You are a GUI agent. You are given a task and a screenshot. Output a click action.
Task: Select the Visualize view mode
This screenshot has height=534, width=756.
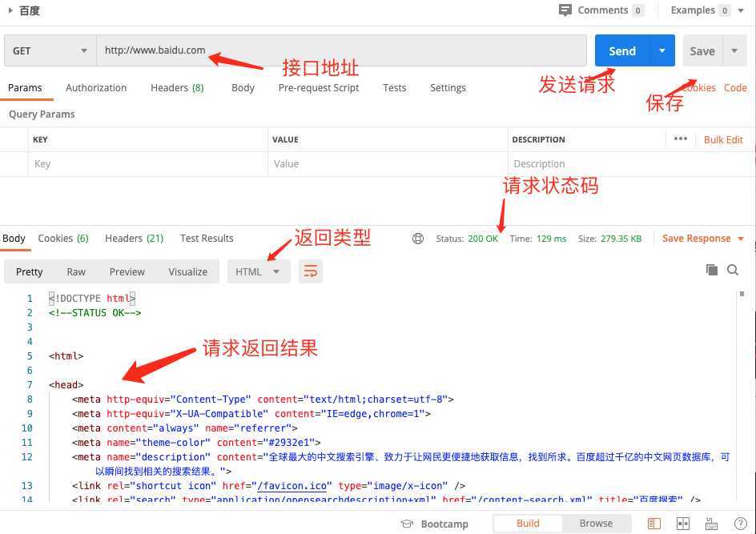point(188,272)
